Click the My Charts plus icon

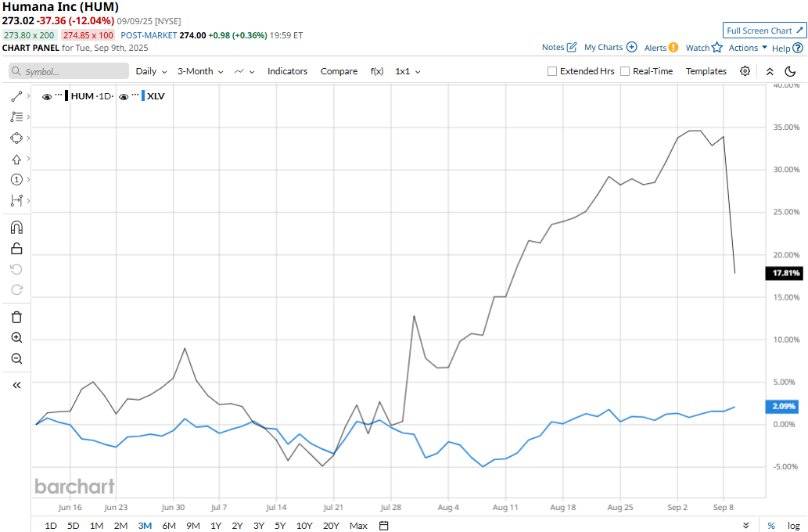click(632, 47)
